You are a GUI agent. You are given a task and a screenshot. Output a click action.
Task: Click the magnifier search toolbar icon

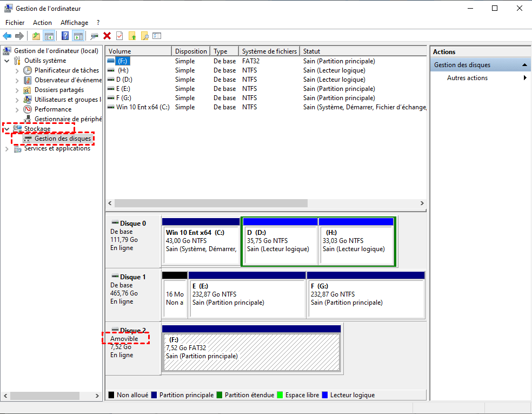click(x=144, y=36)
